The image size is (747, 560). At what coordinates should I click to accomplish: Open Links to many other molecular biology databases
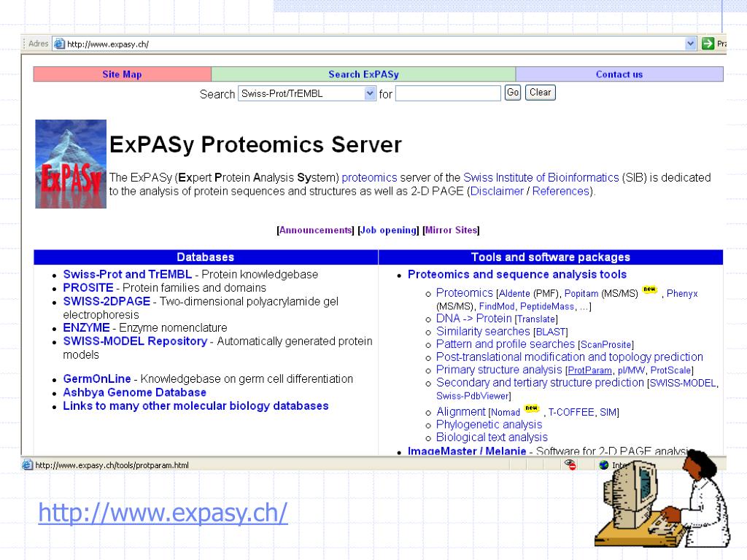tap(196, 405)
